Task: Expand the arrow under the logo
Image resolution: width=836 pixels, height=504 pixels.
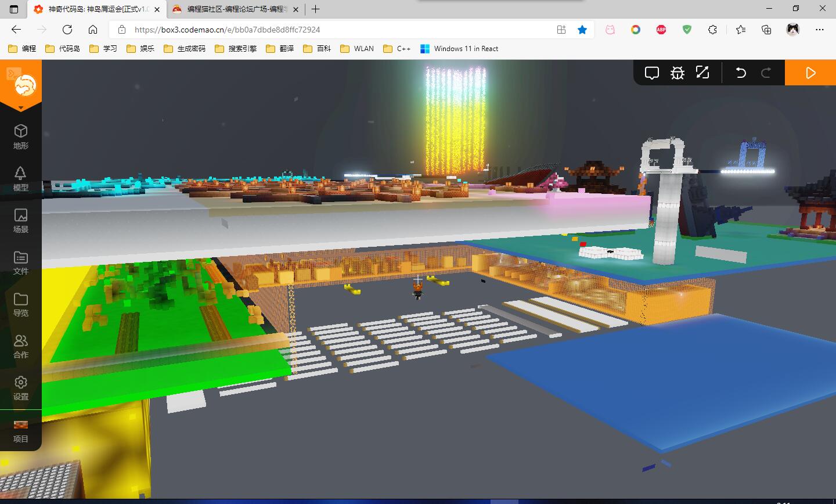Action: pos(21,108)
